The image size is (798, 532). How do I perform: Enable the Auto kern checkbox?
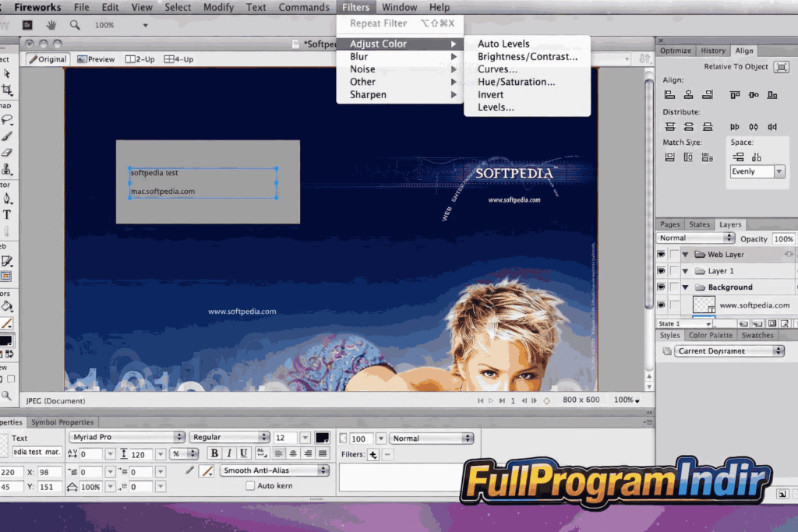pyautogui.click(x=250, y=485)
